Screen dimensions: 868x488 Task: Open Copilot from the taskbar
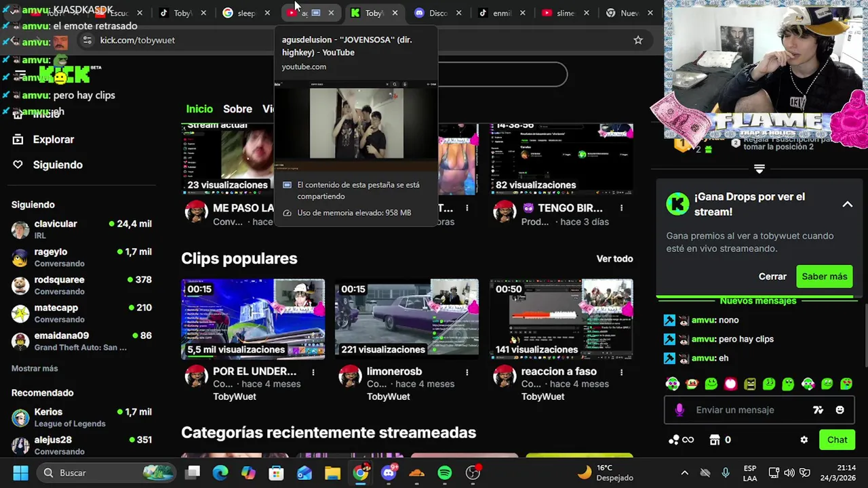(x=248, y=472)
